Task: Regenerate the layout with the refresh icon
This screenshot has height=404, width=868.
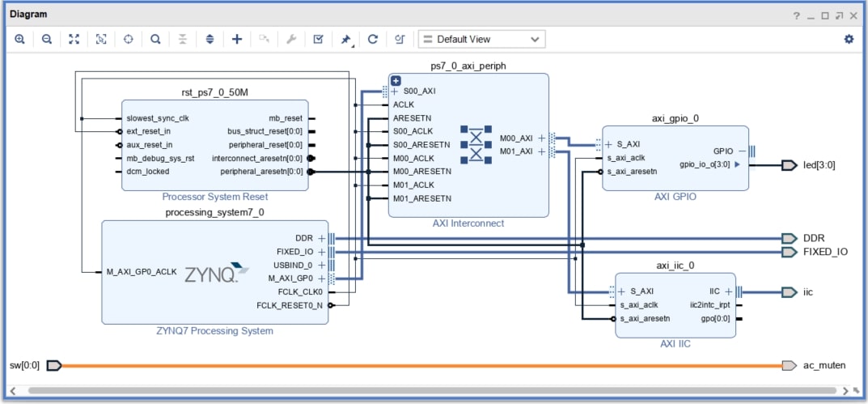Action: 373,40
